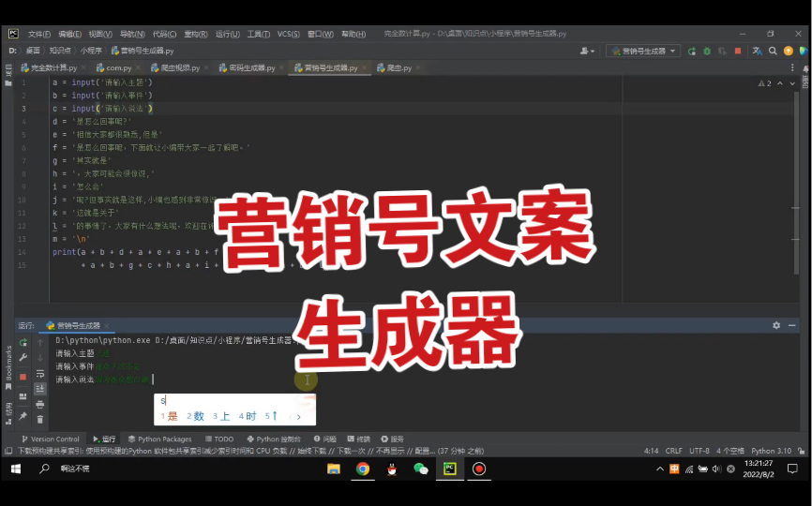Click the warnings indicator showing 2

[x=765, y=83]
